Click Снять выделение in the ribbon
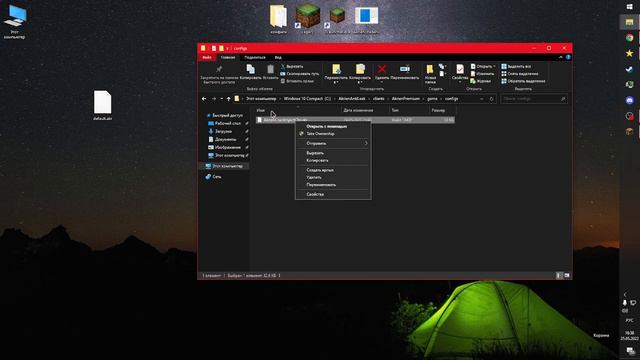 click(x=520, y=74)
